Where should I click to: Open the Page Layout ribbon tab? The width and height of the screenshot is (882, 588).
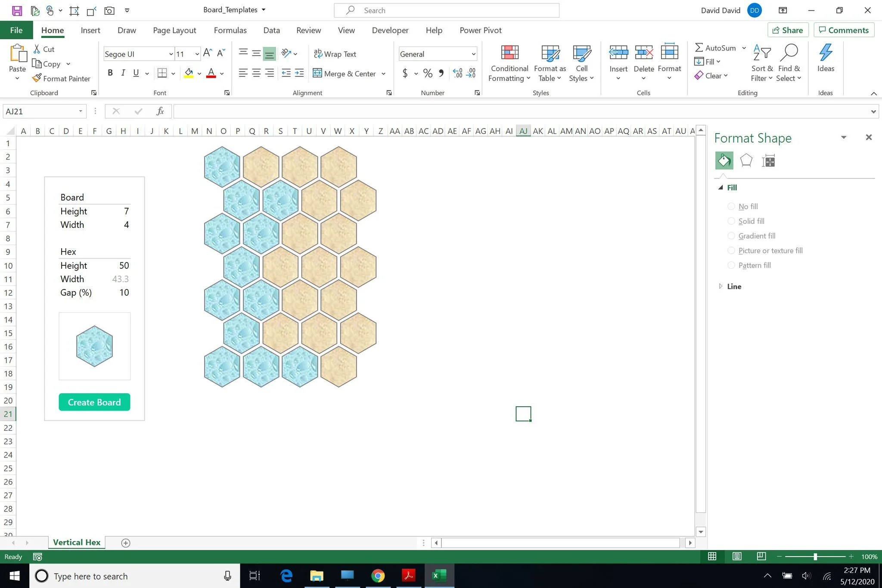tap(174, 30)
